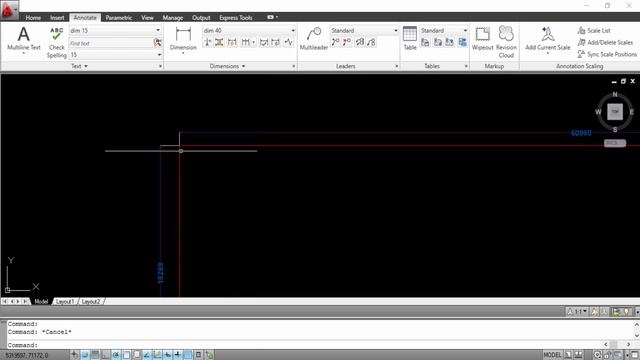The image size is (640, 360).
Task: Click the Inspect dimension icon
Action: click(264, 42)
